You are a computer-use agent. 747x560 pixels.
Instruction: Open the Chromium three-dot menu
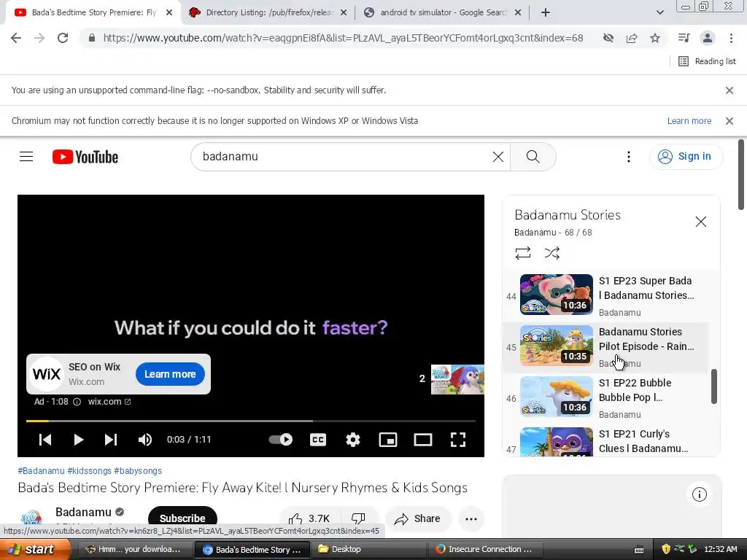click(731, 38)
